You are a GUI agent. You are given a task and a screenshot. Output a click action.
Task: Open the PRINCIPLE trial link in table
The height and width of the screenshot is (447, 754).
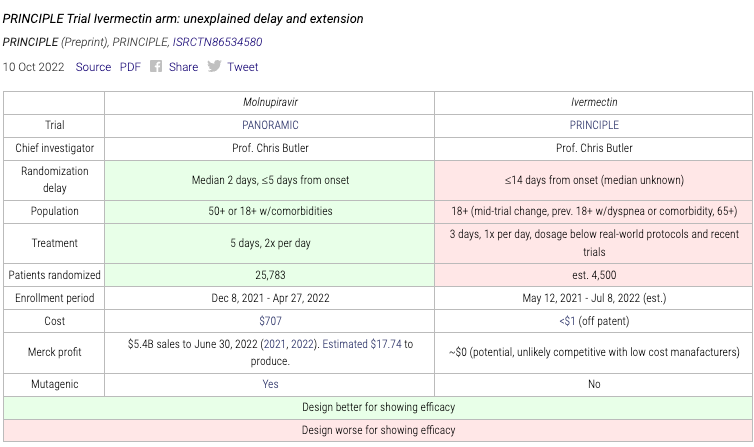pyautogui.click(x=594, y=125)
